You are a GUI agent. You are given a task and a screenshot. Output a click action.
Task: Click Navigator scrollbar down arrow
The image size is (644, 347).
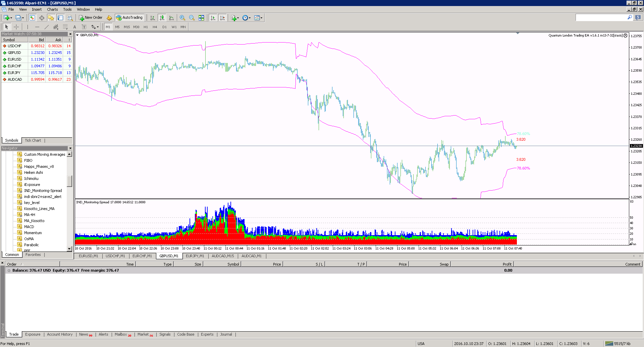click(69, 249)
